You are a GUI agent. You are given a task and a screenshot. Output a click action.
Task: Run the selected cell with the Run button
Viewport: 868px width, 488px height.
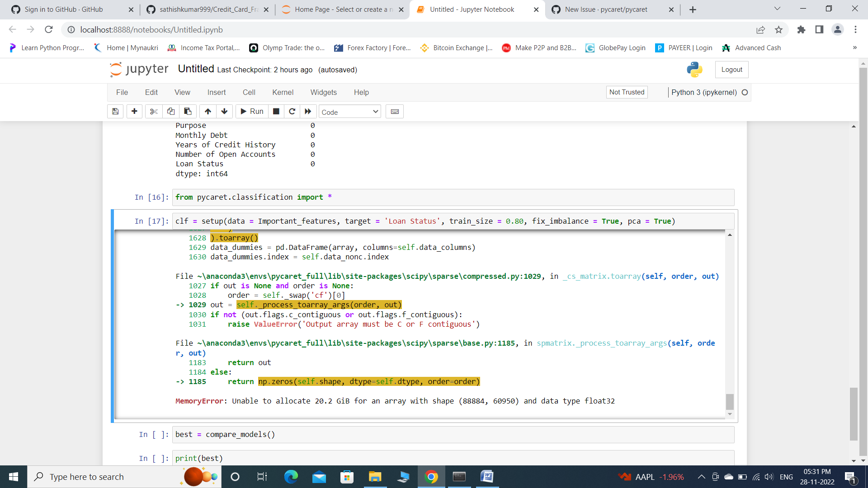(251, 111)
